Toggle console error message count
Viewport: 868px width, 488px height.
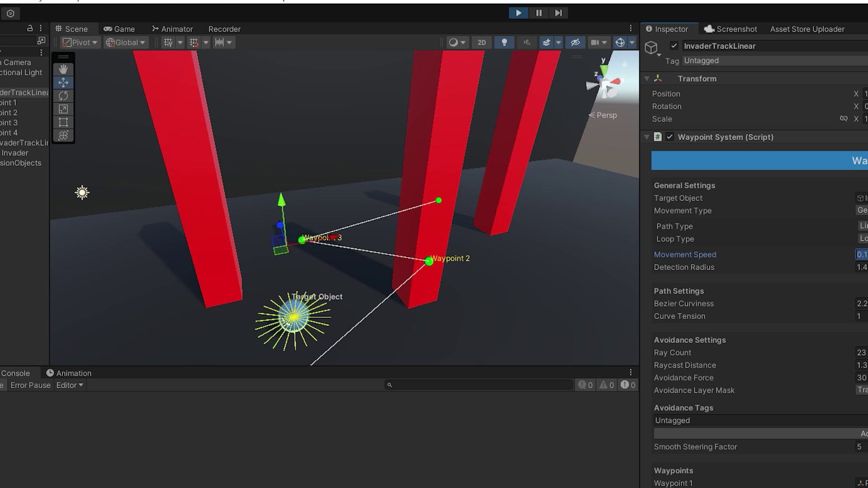[x=628, y=385]
